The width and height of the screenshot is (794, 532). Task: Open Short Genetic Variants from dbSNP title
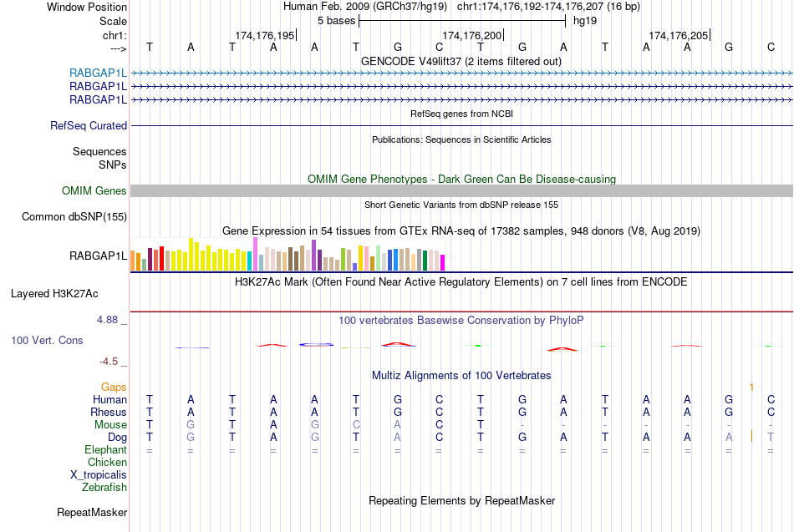point(461,205)
